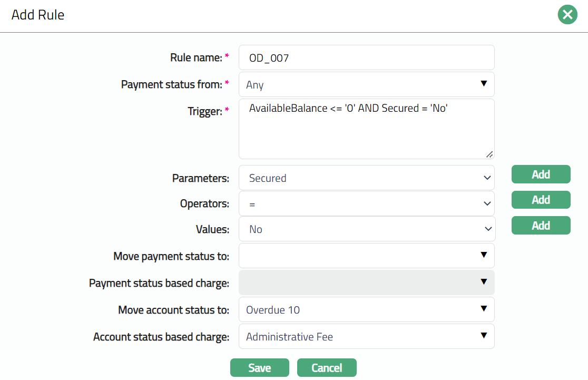The image size is (588, 380).
Task: Close the Add Rule dialog with the X icon
Action: point(567,15)
